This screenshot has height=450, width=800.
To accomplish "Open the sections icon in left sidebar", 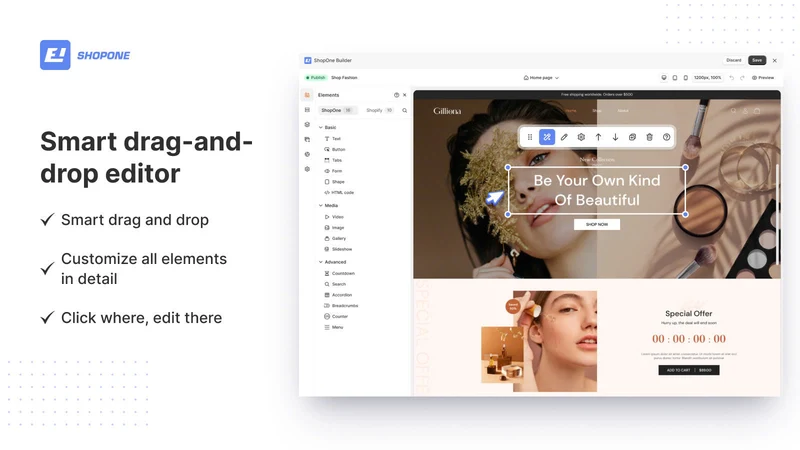I will [x=307, y=110].
